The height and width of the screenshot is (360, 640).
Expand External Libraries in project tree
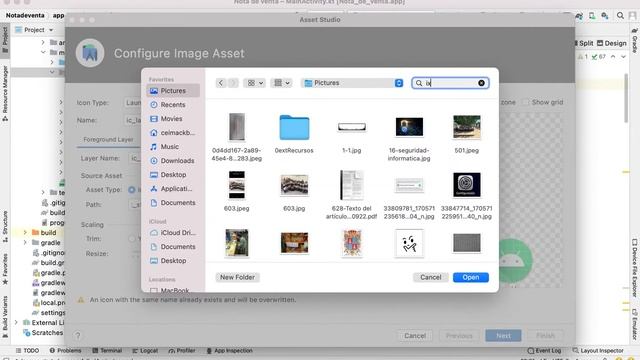pos(16,322)
